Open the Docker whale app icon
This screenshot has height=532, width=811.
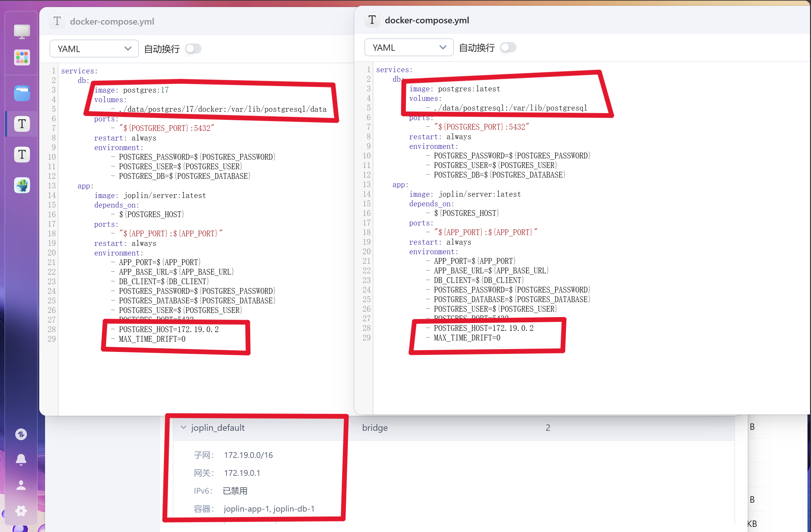tap(22, 185)
